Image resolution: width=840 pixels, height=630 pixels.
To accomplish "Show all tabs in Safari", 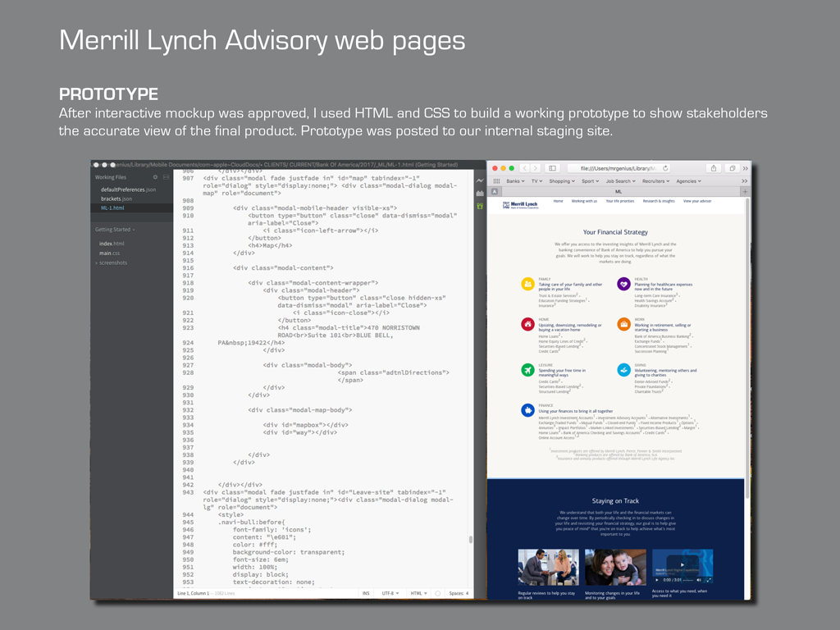I will pos(732,168).
